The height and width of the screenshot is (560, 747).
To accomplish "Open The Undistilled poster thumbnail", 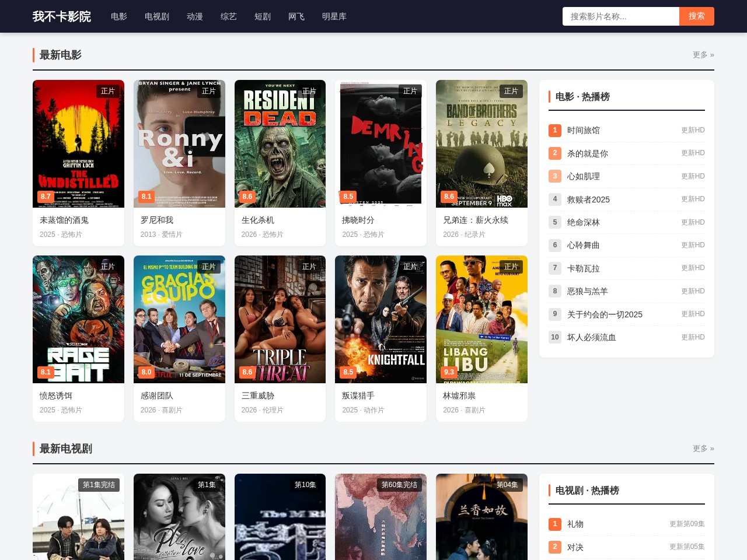I will (x=78, y=143).
